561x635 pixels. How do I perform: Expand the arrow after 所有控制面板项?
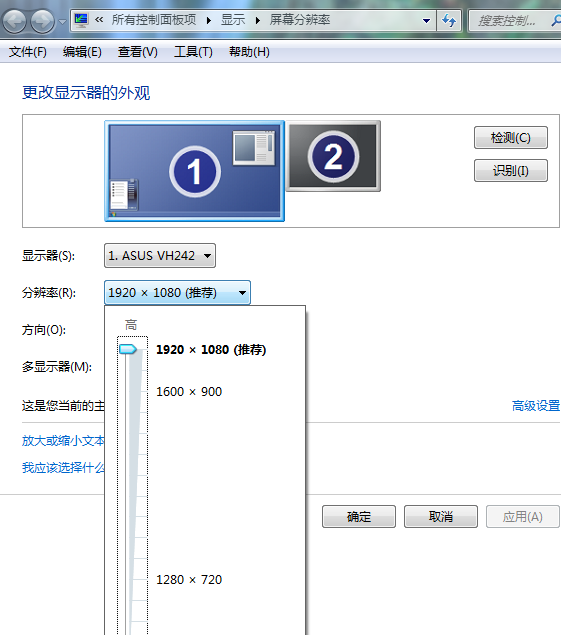click(x=209, y=20)
